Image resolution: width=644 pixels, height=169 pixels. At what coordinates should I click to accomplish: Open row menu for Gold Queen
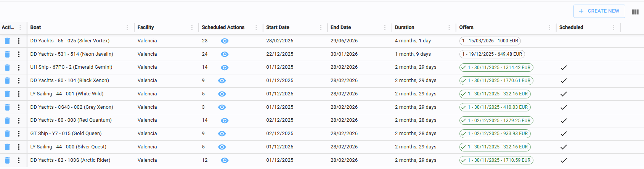tap(19, 134)
